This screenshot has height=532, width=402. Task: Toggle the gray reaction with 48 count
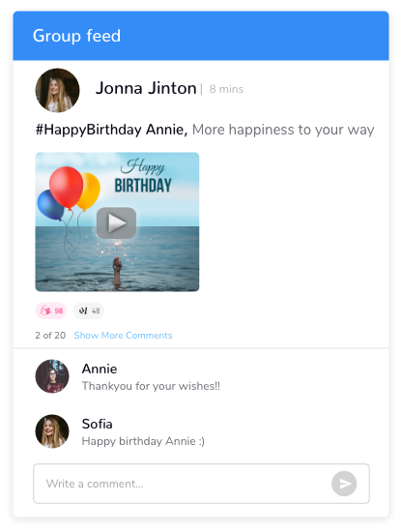[89, 310]
